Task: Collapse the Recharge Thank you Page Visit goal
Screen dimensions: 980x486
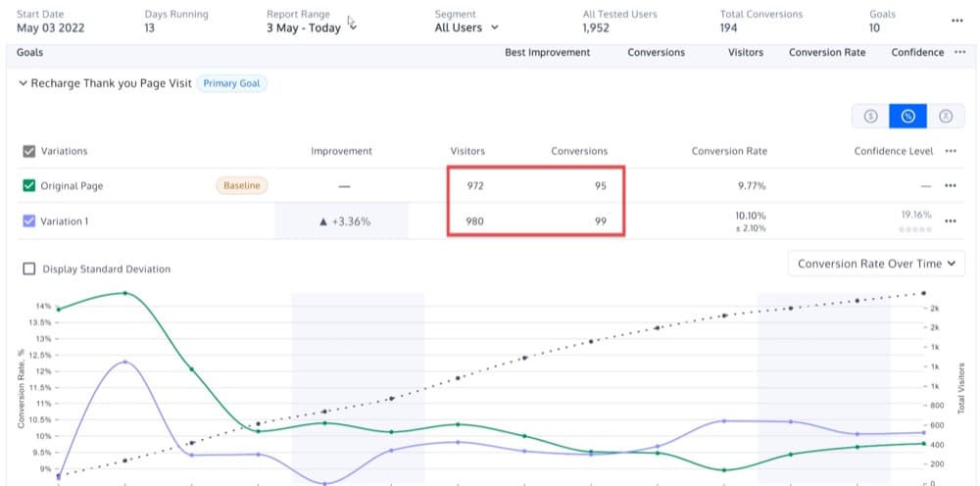Action: (x=23, y=84)
